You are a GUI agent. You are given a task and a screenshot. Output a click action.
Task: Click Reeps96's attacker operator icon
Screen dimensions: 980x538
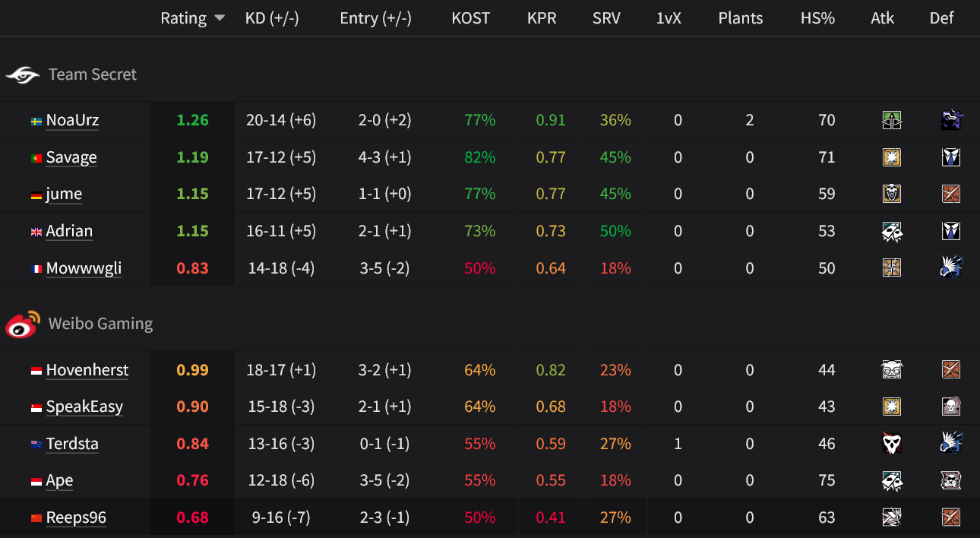coord(891,517)
